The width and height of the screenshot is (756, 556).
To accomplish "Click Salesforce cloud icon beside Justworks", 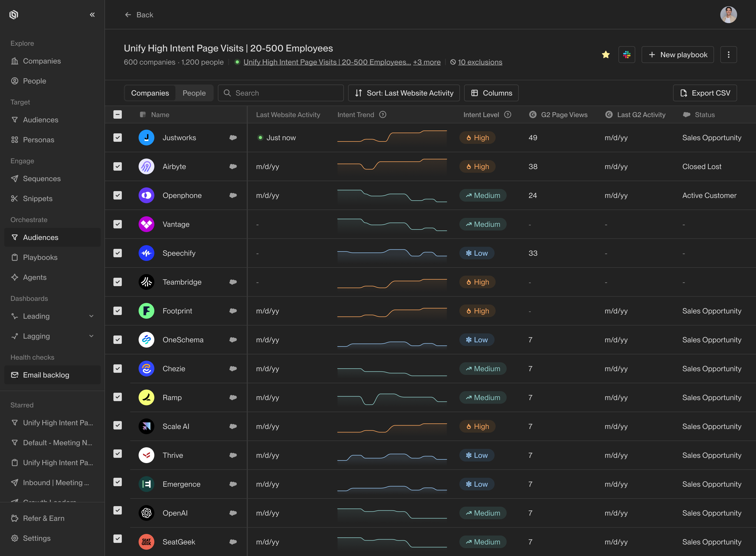I will [233, 138].
